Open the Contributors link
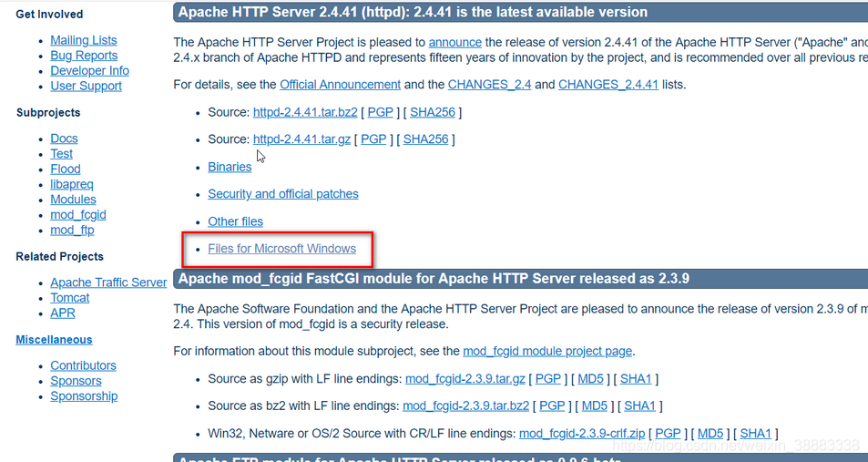 [x=83, y=365]
